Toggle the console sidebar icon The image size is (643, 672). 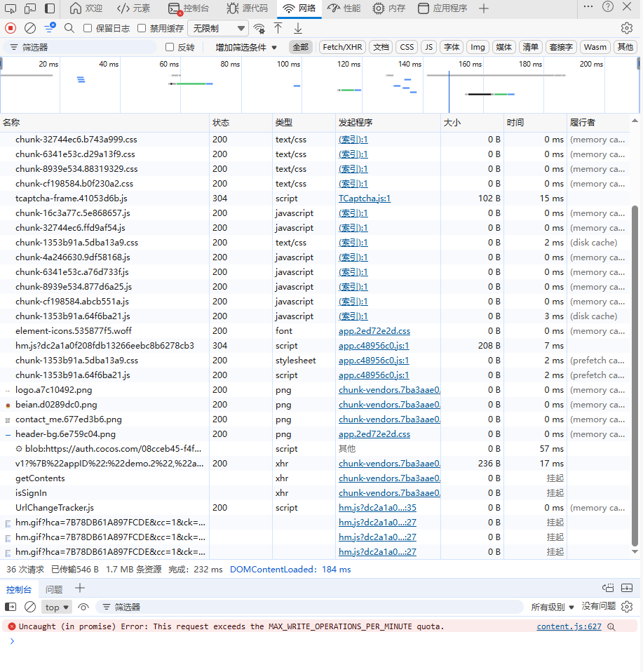coord(11,607)
